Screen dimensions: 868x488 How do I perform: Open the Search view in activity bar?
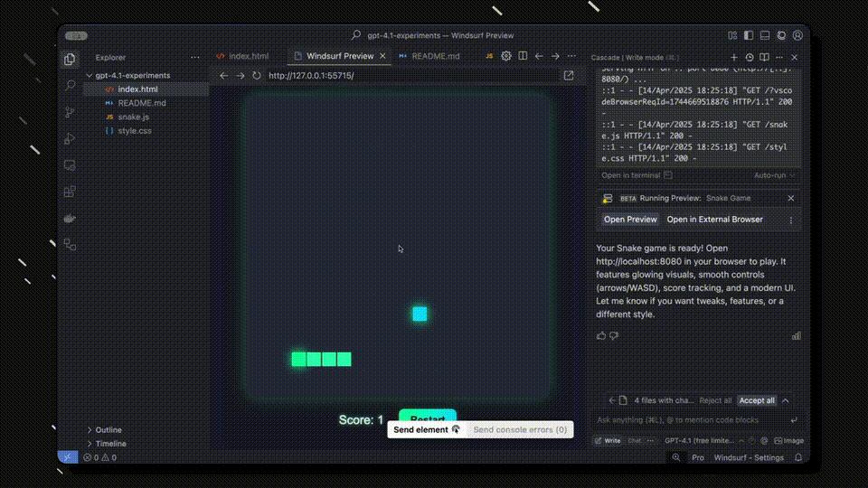(70, 85)
